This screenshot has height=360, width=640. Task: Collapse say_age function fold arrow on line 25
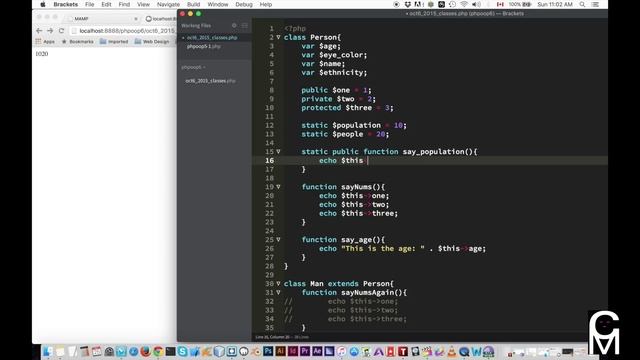point(278,240)
